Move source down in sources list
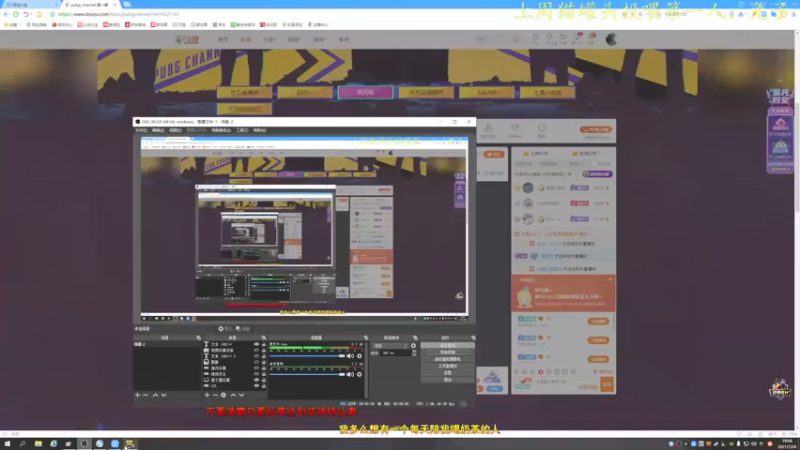Image resolution: width=800 pixels, height=450 pixels. point(241,395)
